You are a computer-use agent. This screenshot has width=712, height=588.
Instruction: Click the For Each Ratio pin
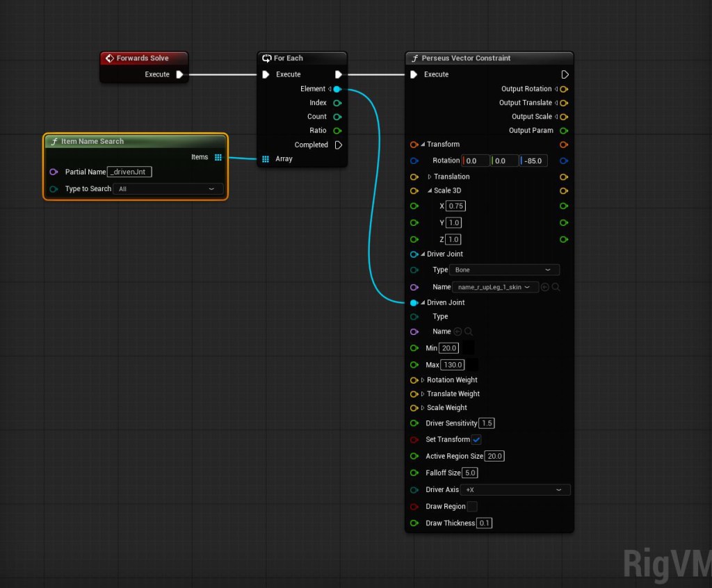[337, 131]
